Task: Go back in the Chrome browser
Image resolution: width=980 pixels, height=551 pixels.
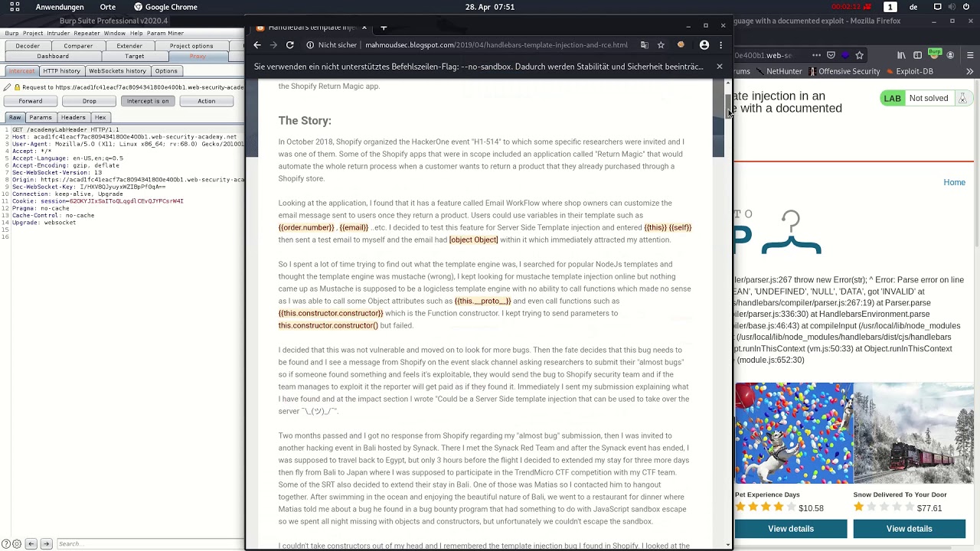Action: [x=257, y=45]
